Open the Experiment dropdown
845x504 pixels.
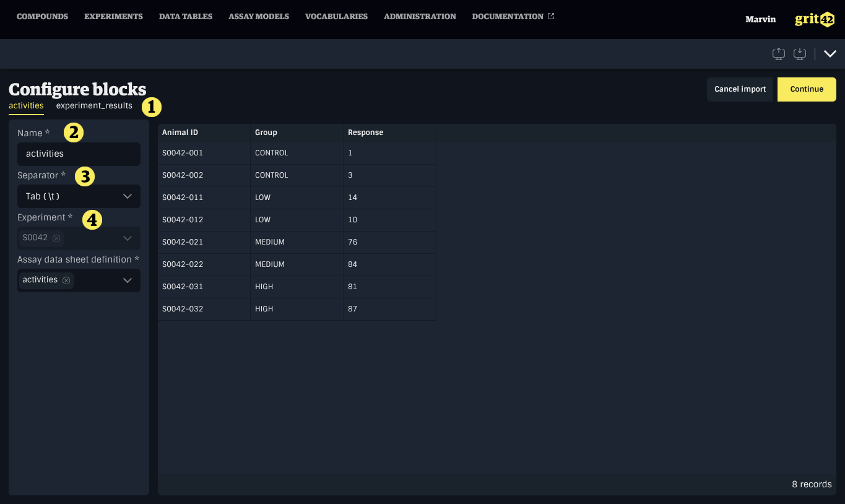79,238
